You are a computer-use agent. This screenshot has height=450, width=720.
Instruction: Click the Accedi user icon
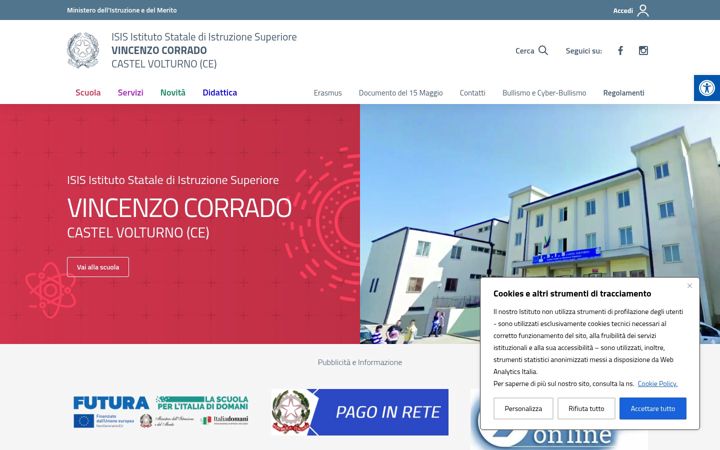pyautogui.click(x=643, y=10)
